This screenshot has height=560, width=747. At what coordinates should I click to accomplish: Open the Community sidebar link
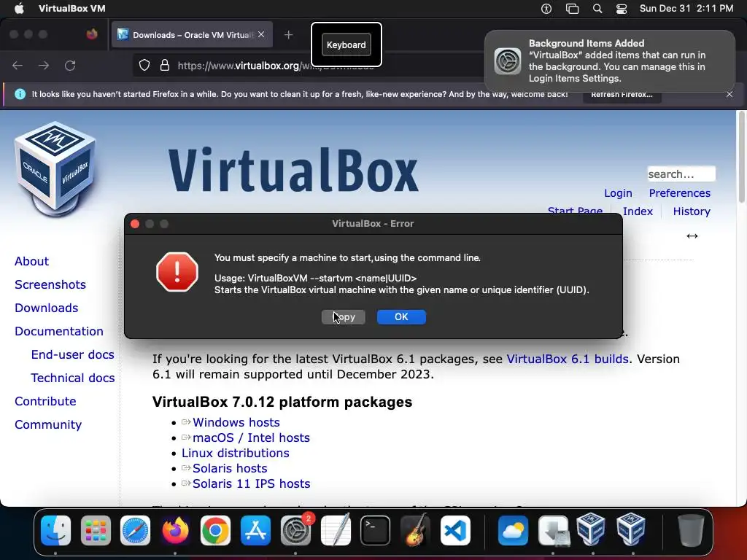tap(48, 424)
